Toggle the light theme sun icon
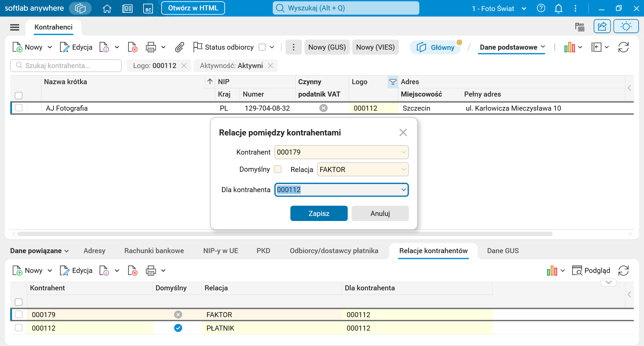The width and height of the screenshot is (644, 346). pos(626,26)
